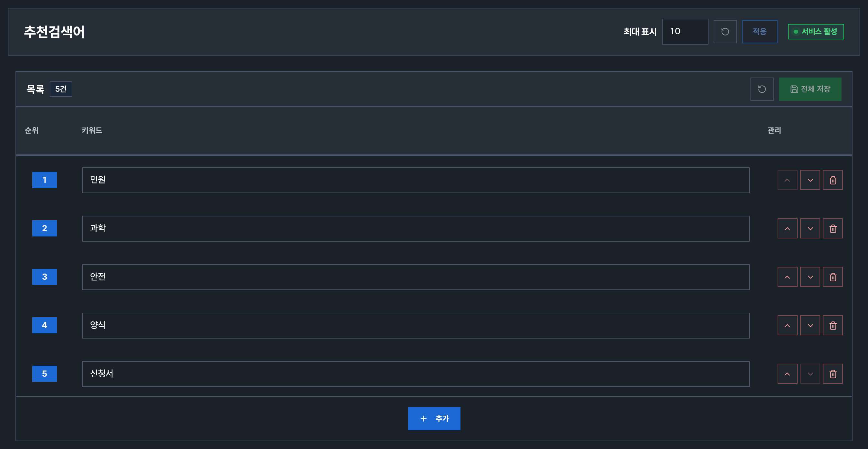Move keyword 과학 up

[x=787, y=229]
